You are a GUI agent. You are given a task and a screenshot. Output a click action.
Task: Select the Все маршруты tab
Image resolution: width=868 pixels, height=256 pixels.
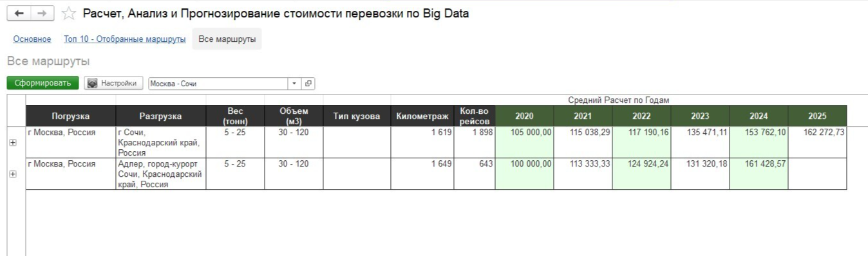point(227,39)
